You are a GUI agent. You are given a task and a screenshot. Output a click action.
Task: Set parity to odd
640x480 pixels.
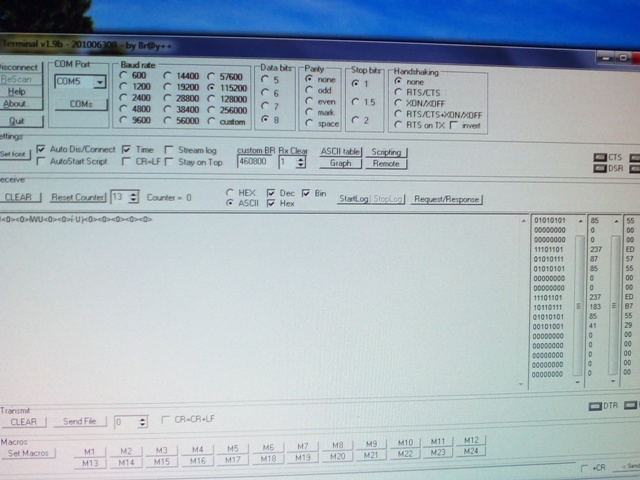[309, 90]
